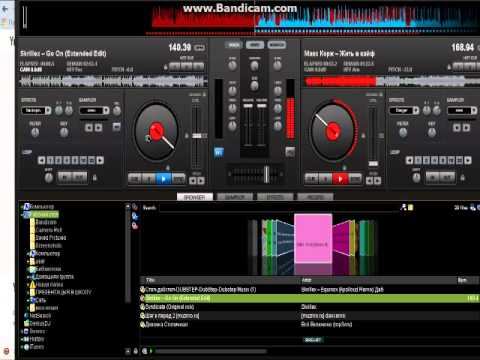Click left deck loop shift knob
Screen dimensions: 480x360
click(x=49, y=178)
